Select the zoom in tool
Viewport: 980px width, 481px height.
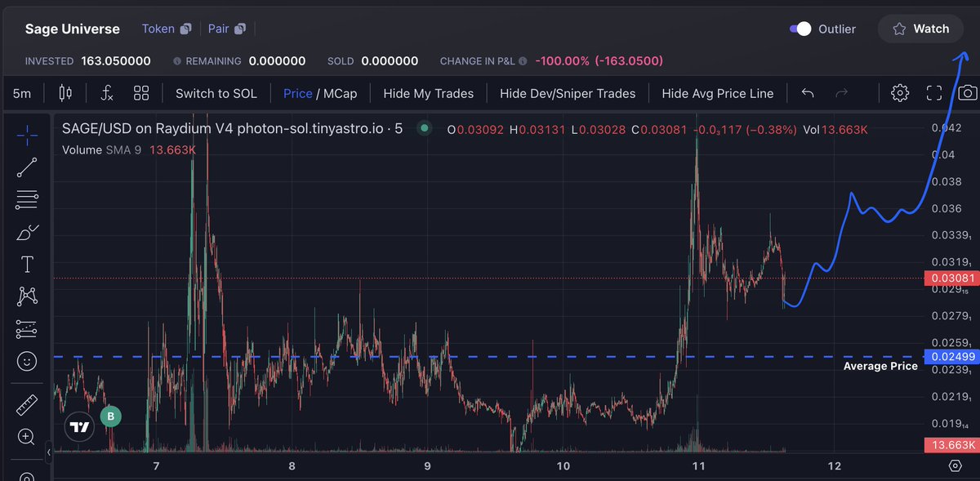coord(27,437)
